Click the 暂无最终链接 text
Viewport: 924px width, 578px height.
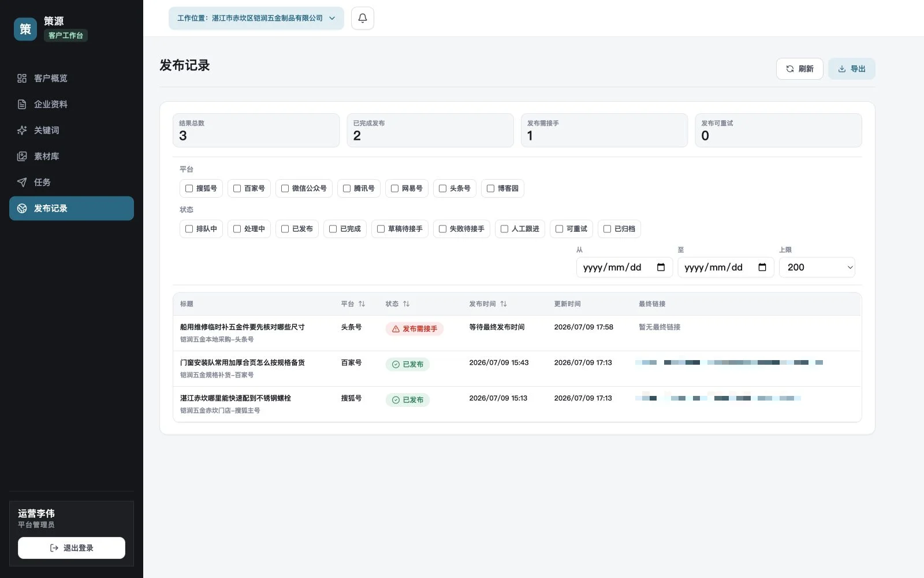660,327
